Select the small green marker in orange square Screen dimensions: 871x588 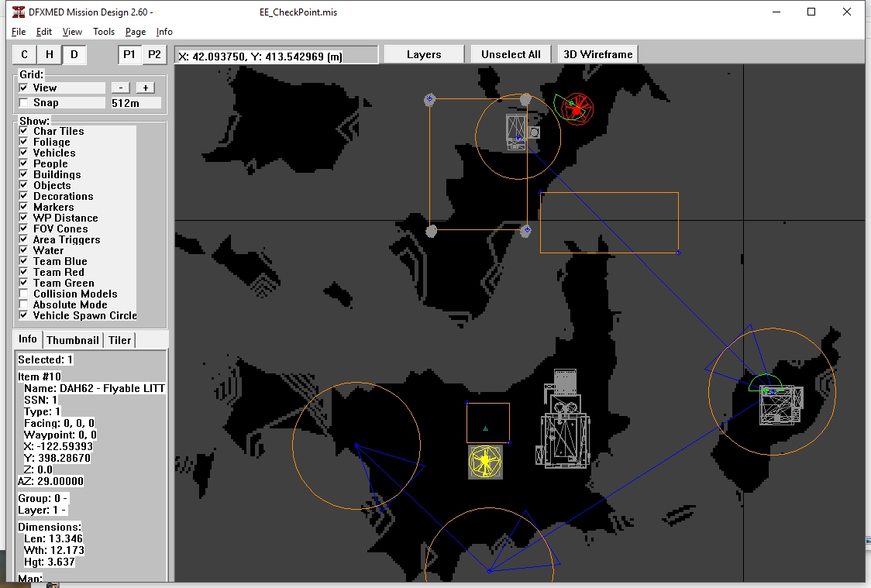pos(486,428)
